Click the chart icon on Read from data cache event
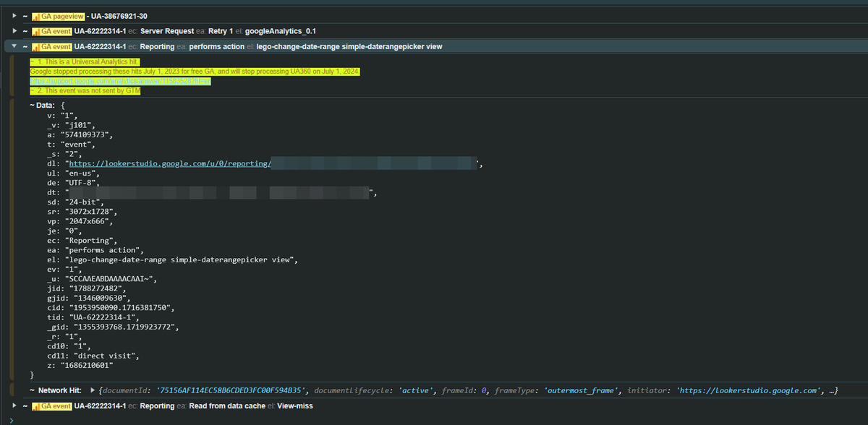868x425 pixels. tap(37, 405)
